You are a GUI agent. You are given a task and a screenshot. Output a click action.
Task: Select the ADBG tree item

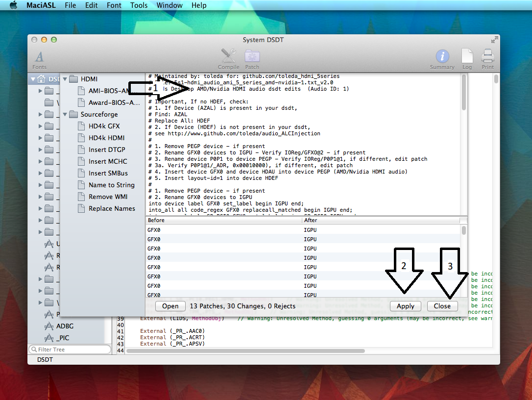click(x=65, y=326)
